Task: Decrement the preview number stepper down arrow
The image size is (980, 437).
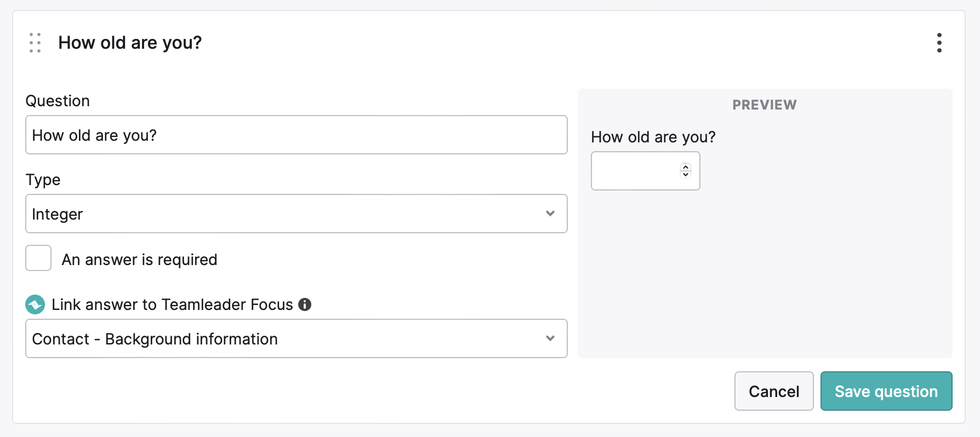Action: coord(686,175)
